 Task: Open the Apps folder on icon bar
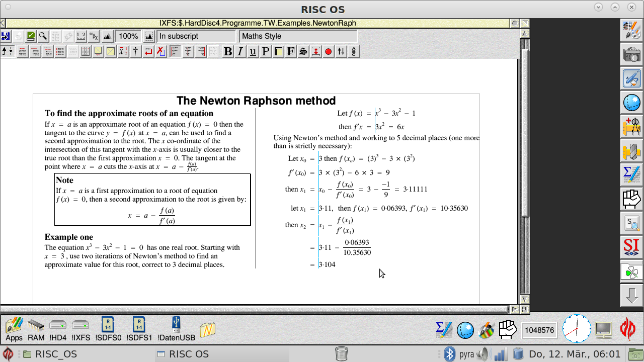tap(14, 329)
